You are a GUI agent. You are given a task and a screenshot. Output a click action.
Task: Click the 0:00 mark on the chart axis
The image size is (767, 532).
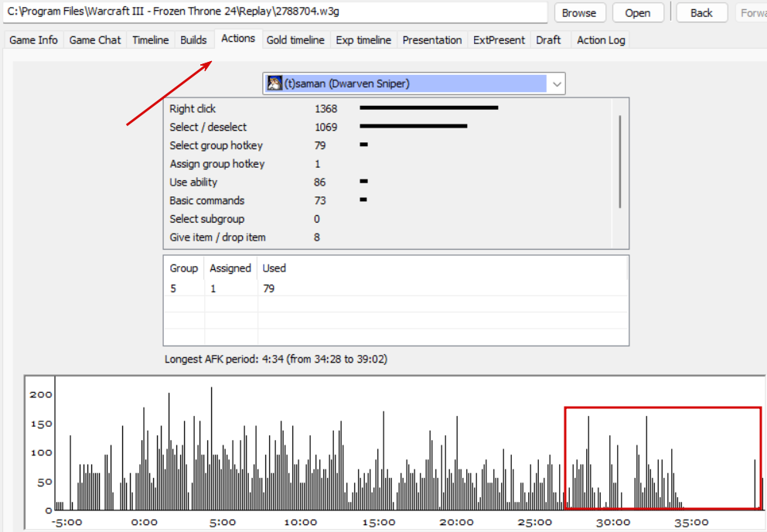(x=145, y=522)
